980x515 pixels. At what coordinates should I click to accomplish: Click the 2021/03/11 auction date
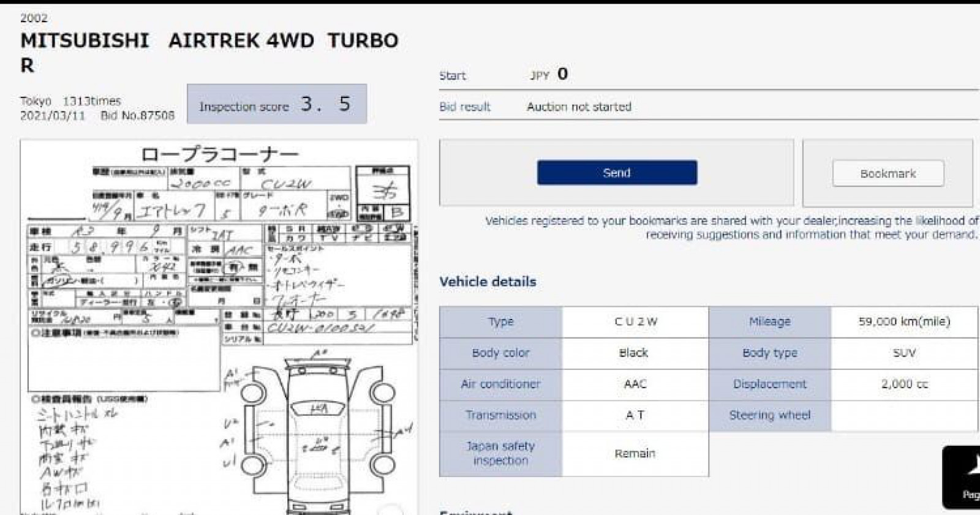[x=53, y=115]
